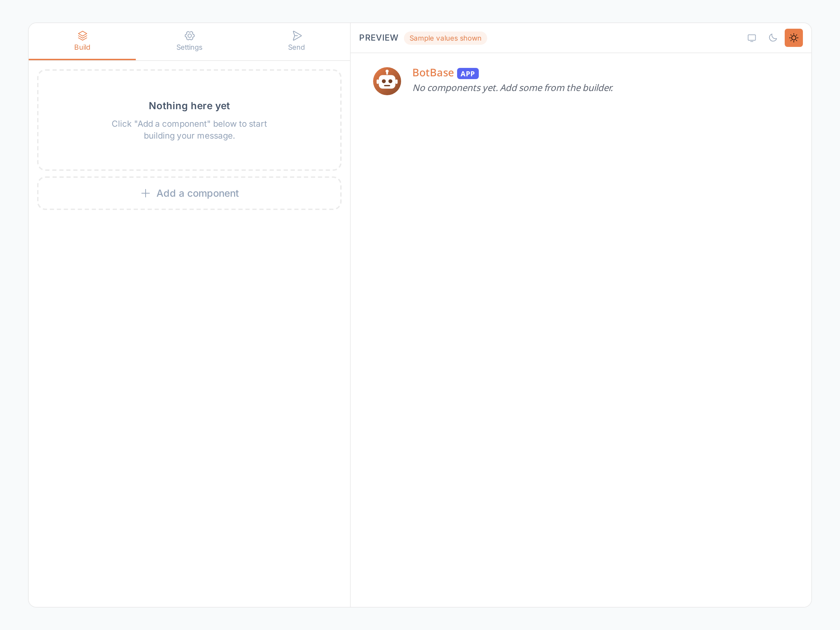Switch to the Settings tab
This screenshot has height=630, width=840.
[x=189, y=41]
